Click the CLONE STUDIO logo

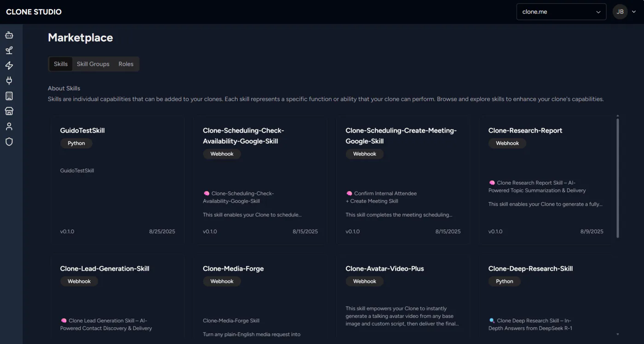(x=34, y=12)
